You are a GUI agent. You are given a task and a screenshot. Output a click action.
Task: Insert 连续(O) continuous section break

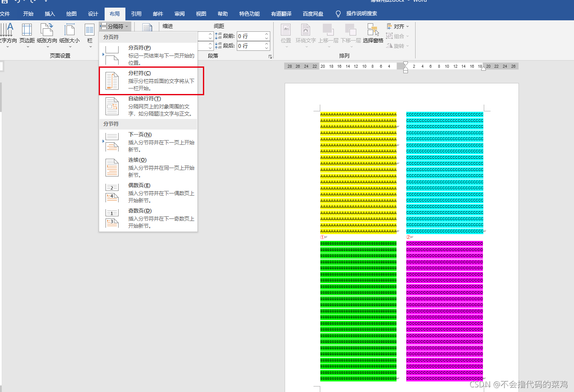point(148,167)
